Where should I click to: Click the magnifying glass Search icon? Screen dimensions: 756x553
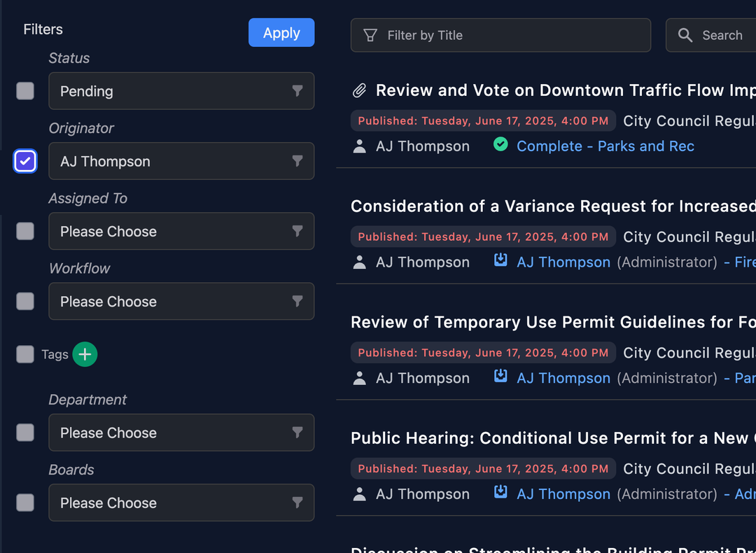[685, 35]
